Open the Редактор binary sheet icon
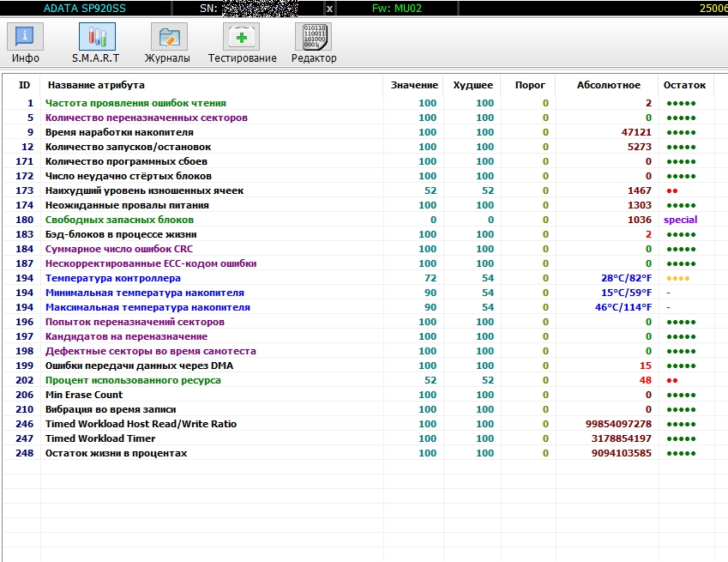This screenshot has height=562, width=728. (x=313, y=36)
